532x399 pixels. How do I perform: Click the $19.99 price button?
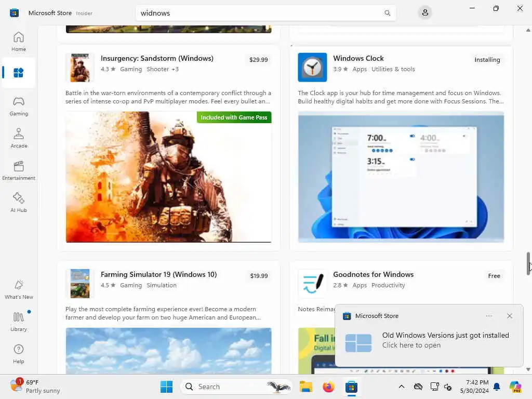[x=259, y=276]
